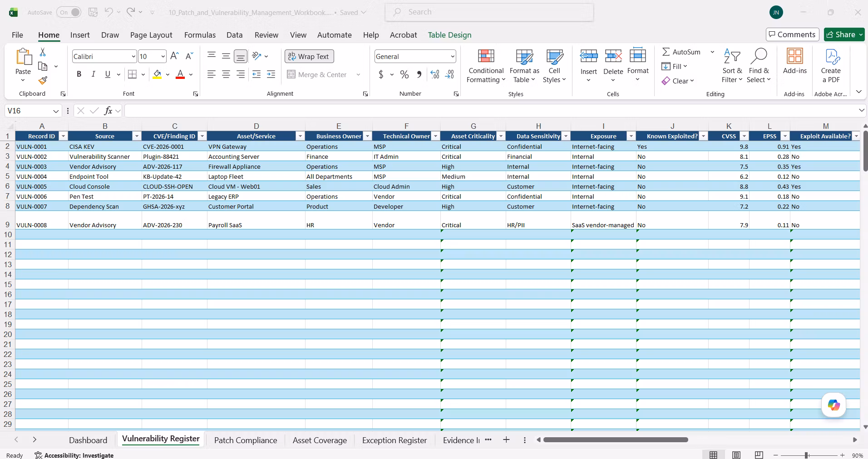The height and width of the screenshot is (459, 868).
Task: Click the Copilot floating icon
Action: [833, 405]
